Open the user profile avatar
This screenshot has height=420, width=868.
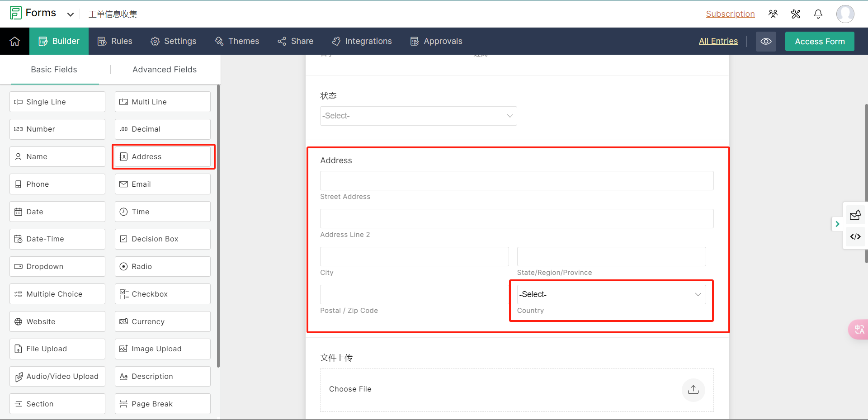[844, 14]
